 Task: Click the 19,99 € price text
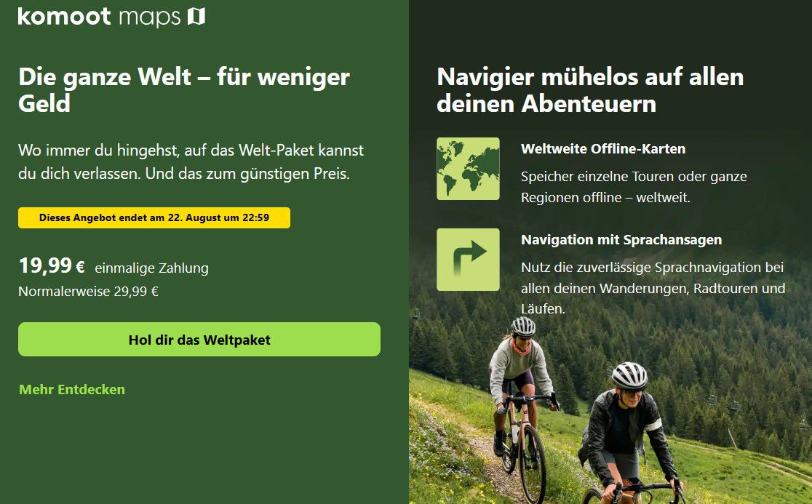click(x=52, y=266)
